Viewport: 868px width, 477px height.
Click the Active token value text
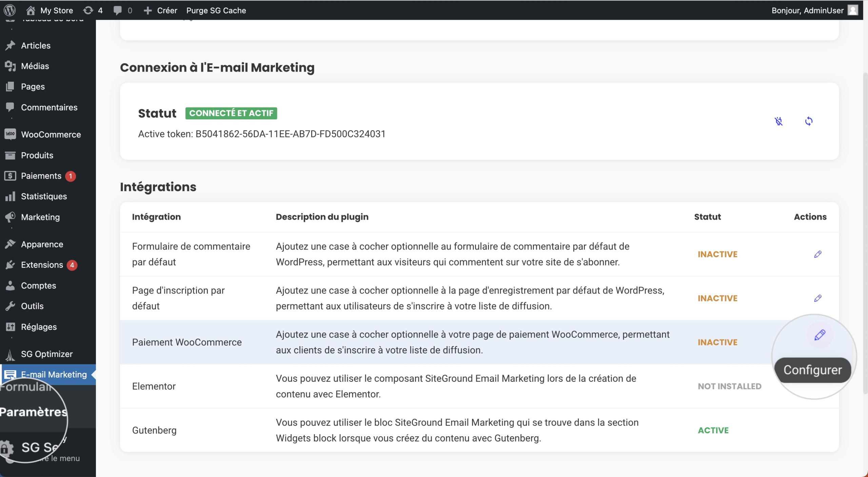(290, 134)
